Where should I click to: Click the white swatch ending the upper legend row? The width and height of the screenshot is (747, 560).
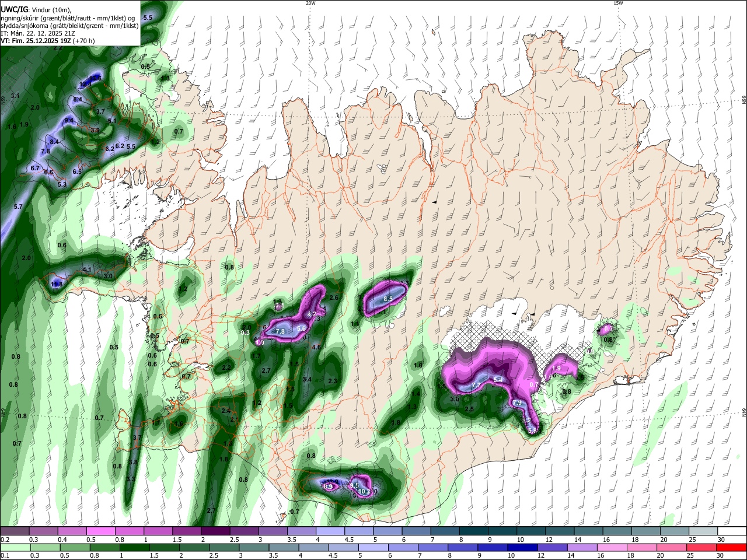pyautogui.click(x=731, y=531)
